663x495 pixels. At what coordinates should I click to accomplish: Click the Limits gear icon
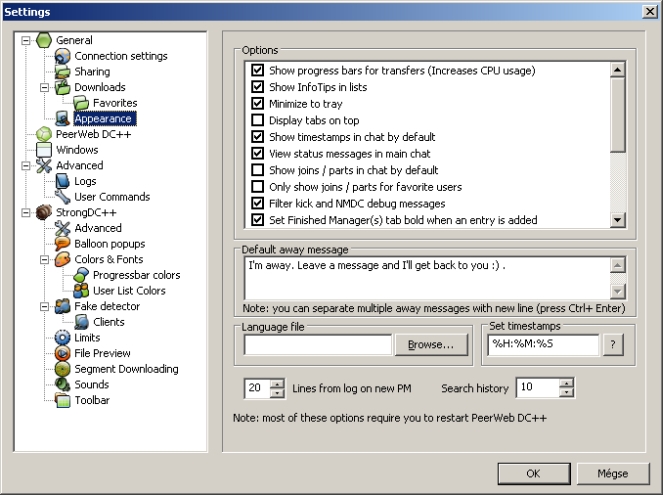[x=62, y=338]
